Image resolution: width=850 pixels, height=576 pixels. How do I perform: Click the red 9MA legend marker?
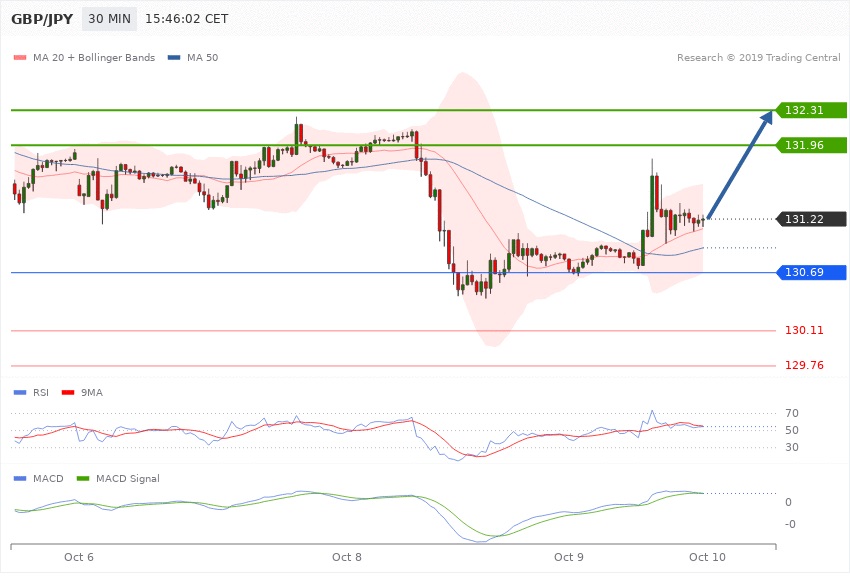(66, 393)
